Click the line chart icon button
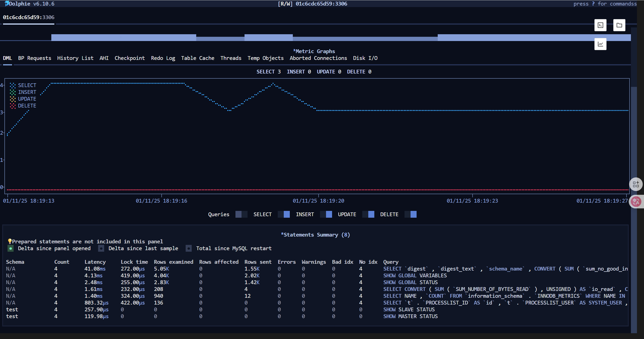 [600, 44]
